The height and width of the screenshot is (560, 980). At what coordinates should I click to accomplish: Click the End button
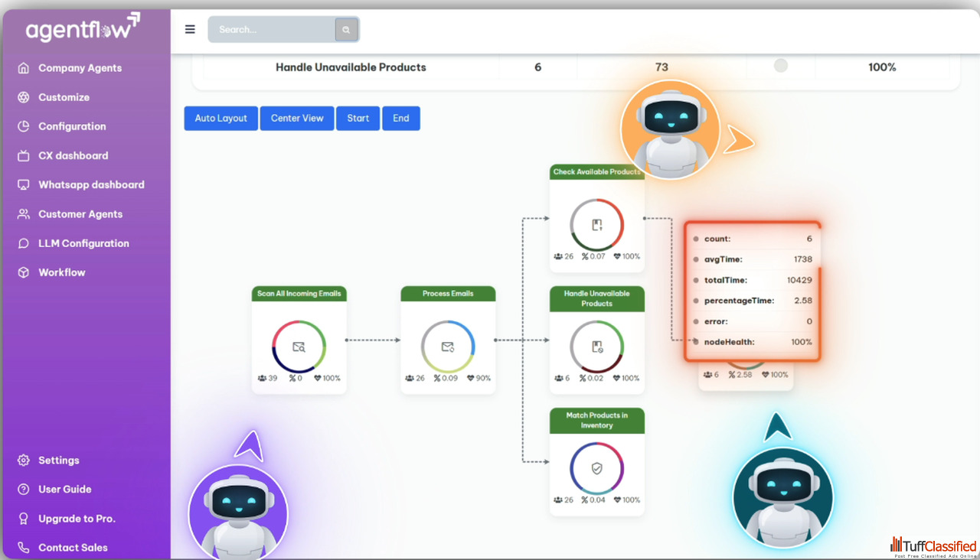pyautogui.click(x=401, y=119)
